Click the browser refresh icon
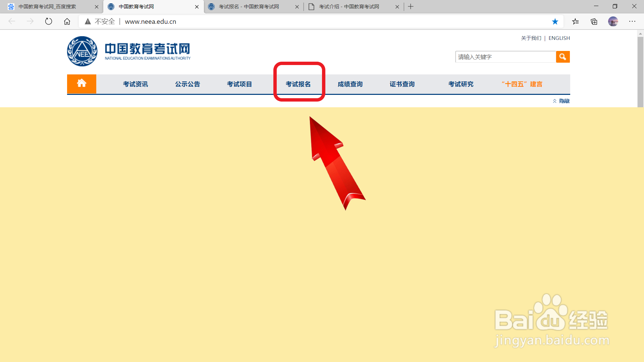Image resolution: width=644 pixels, height=362 pixels. pyautogui.click(x=49, y=21)
